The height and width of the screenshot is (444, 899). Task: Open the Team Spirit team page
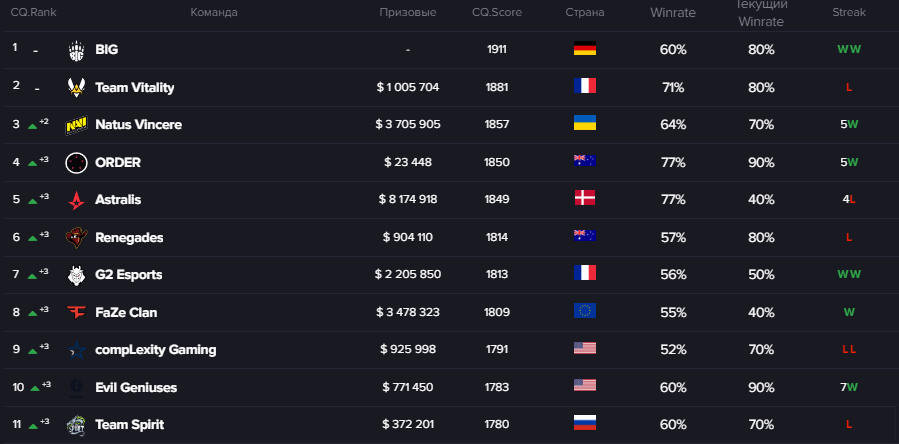coord(129,425)
